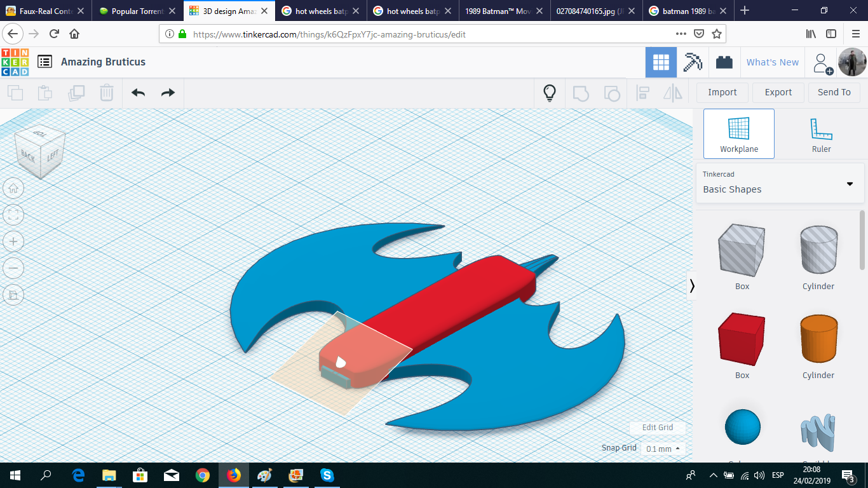Viewport: 868px width, 488px height.
Task: Open Google Chrome from the taskbar
Action: click(203, 475)
